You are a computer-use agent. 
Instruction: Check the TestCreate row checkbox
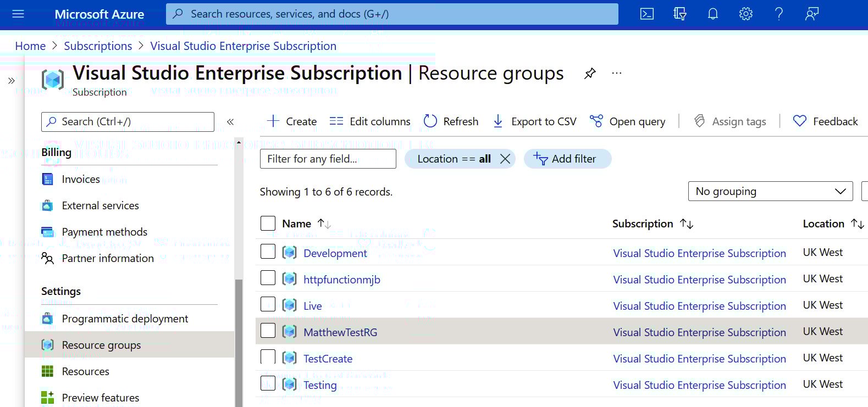[x=268, y=357]
